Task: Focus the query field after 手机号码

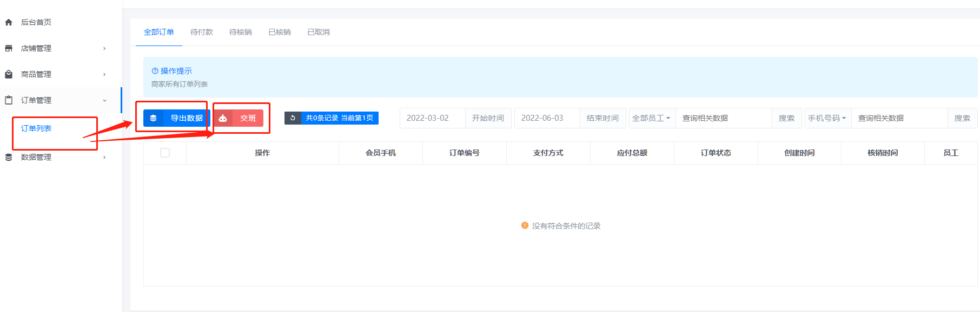Action: [x=899, y=118]
